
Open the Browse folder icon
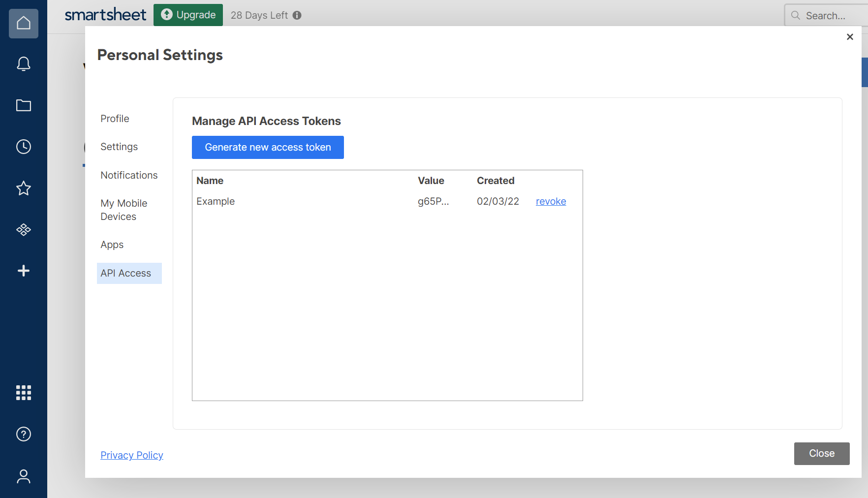[x=23, y=105]
